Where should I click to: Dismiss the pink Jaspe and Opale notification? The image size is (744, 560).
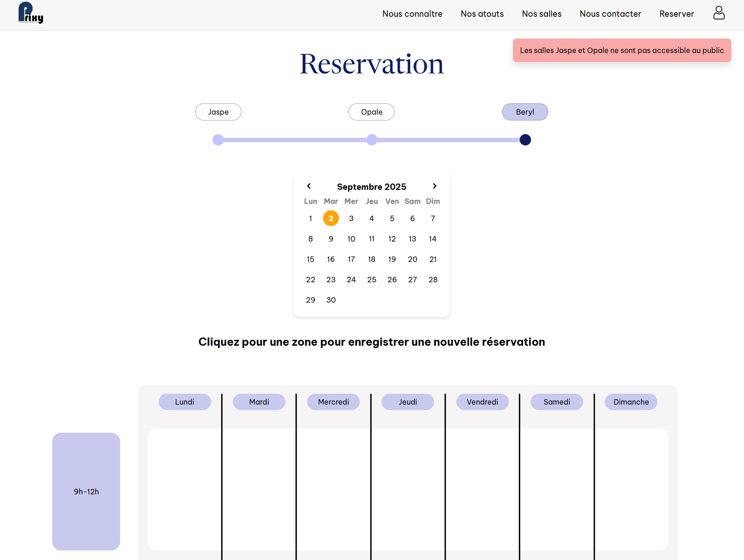[622, 50]
